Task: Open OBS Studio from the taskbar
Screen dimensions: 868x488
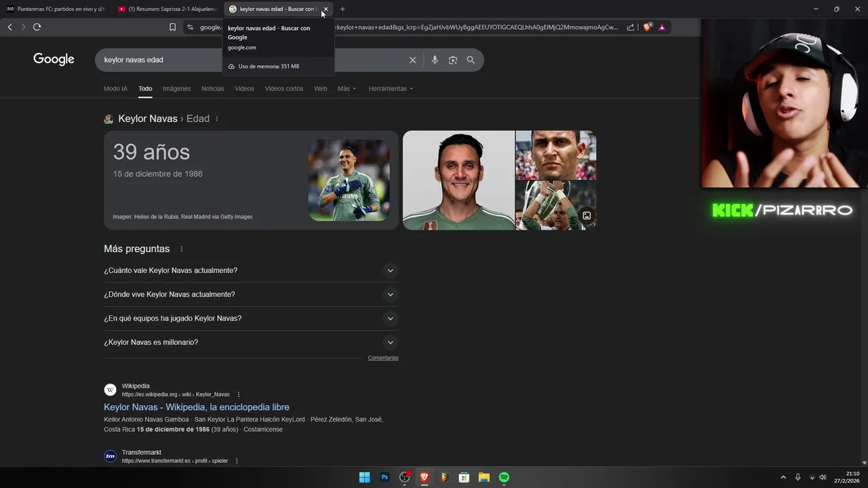Action: [x=405, y=477]
